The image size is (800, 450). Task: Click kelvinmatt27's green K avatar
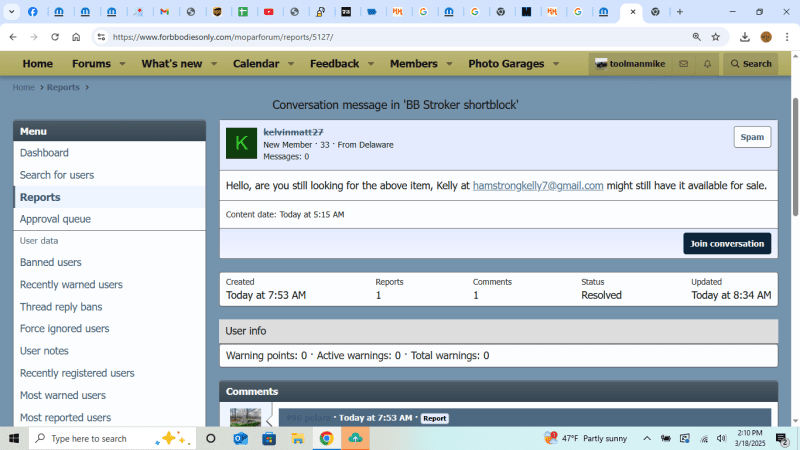click(x=241, y=143)
